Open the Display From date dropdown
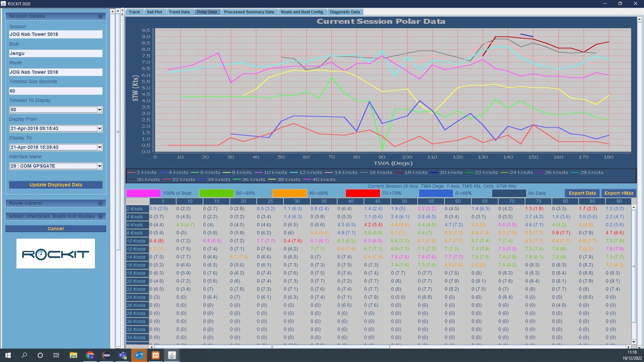Image resolution: width=644 pixels, height=362 pixels. pos(99,128)
